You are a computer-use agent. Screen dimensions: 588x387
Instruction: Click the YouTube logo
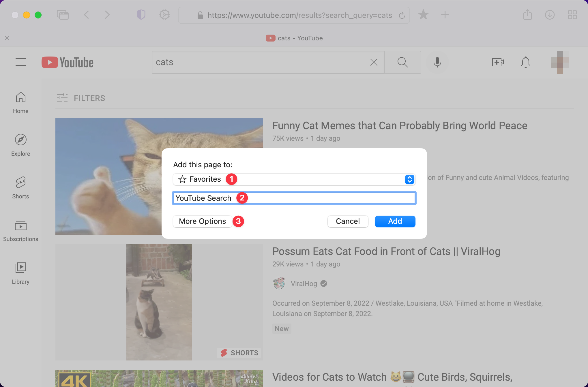[67, 62]
